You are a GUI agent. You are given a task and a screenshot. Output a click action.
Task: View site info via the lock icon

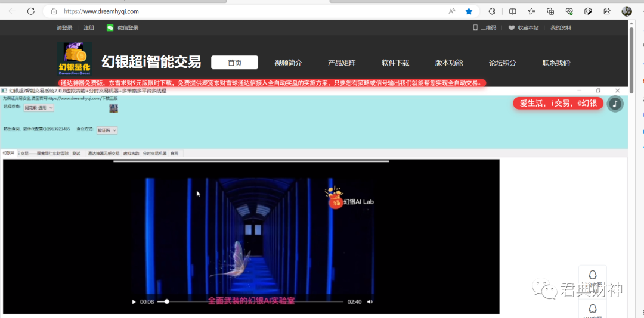54,11
